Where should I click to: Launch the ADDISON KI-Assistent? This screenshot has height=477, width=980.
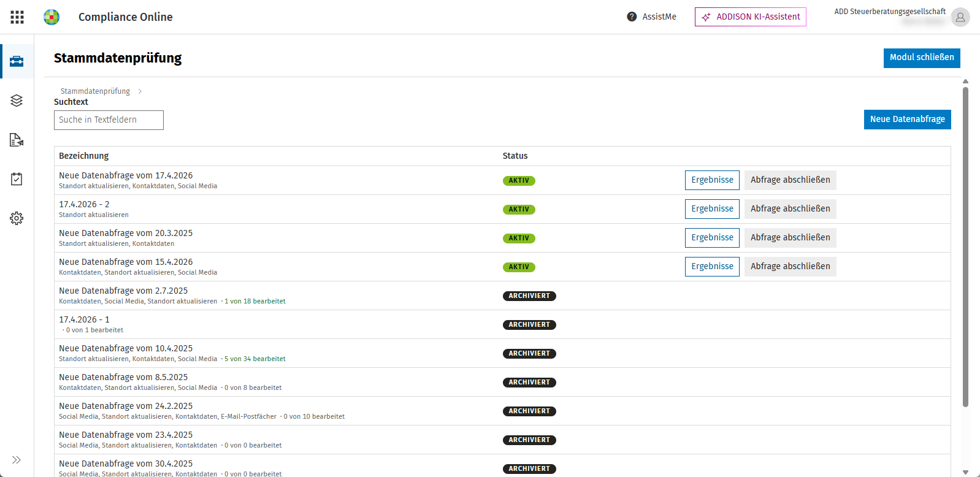(751, 17)
